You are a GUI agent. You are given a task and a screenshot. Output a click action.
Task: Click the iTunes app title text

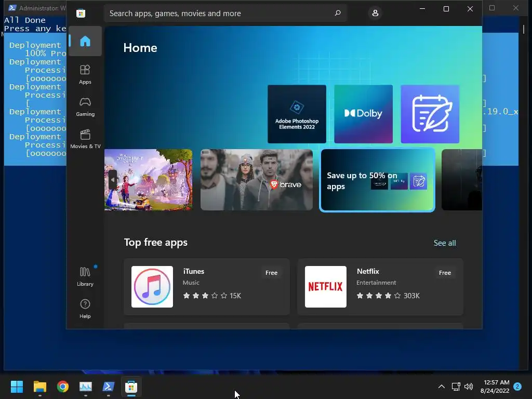click(194, 271)
